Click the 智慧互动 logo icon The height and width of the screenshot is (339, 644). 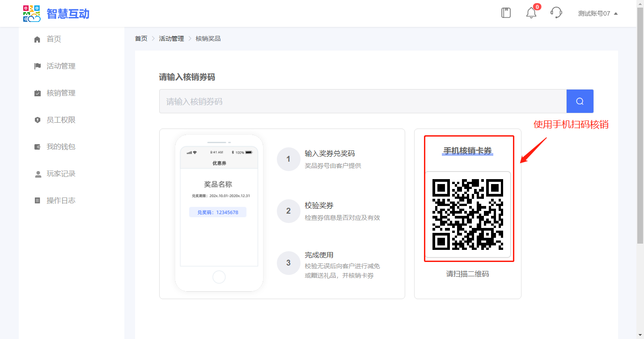[32, 13]
